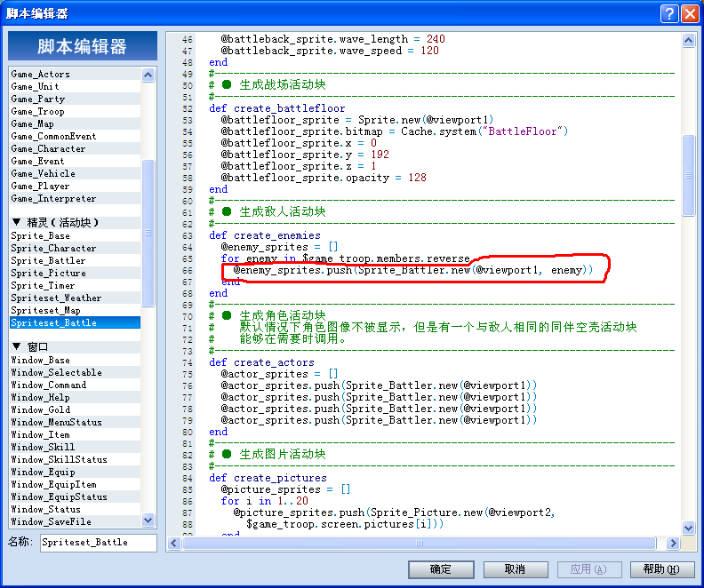This screenshot has width=704, height=588.
Task: Choose the Window_Item script
Action: tap(75, 434)
